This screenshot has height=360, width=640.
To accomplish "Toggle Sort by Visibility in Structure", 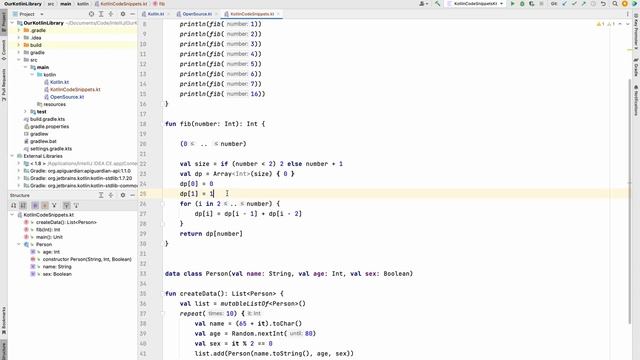I will pyautogui.click(x=13, y=205).
